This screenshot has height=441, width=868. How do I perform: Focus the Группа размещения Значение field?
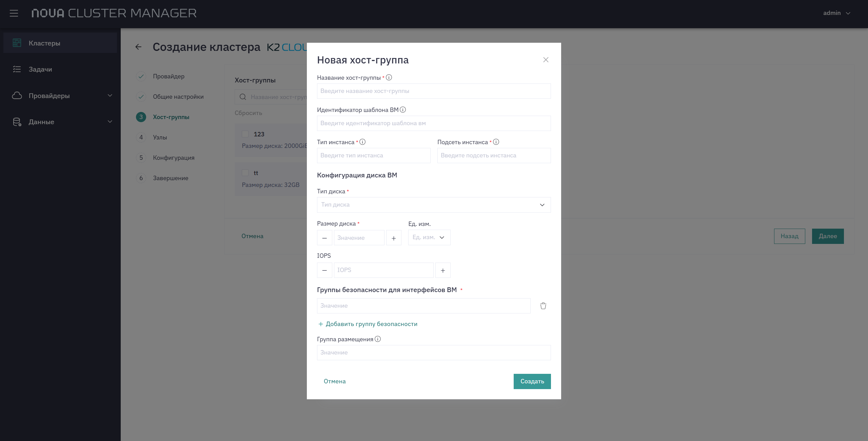434,352
